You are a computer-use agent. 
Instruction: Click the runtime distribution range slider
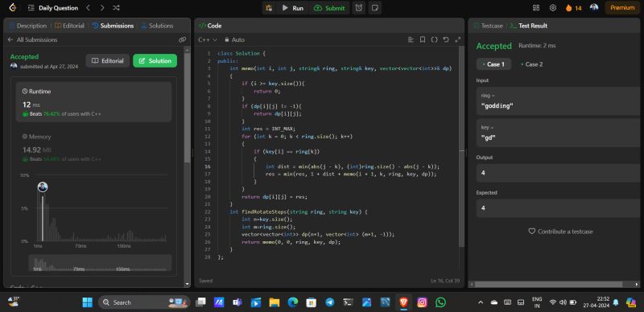click(x=100, y=263)
